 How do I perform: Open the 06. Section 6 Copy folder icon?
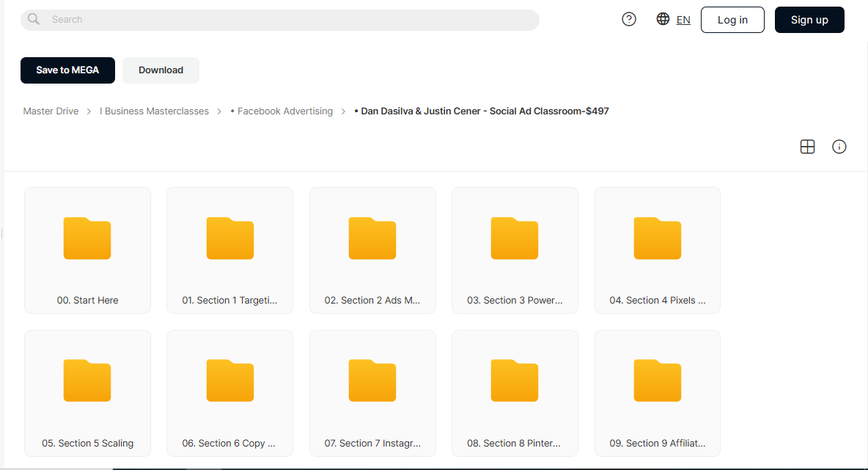229,381
